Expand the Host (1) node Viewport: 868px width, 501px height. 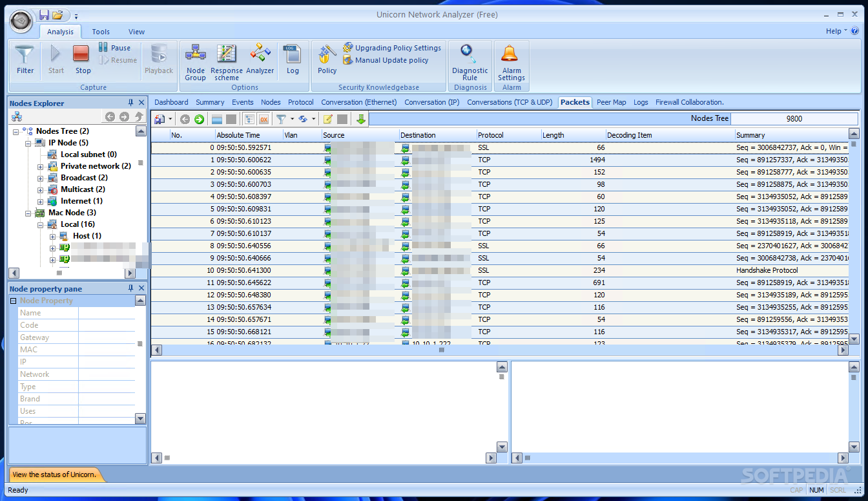[x=52, y=236]
